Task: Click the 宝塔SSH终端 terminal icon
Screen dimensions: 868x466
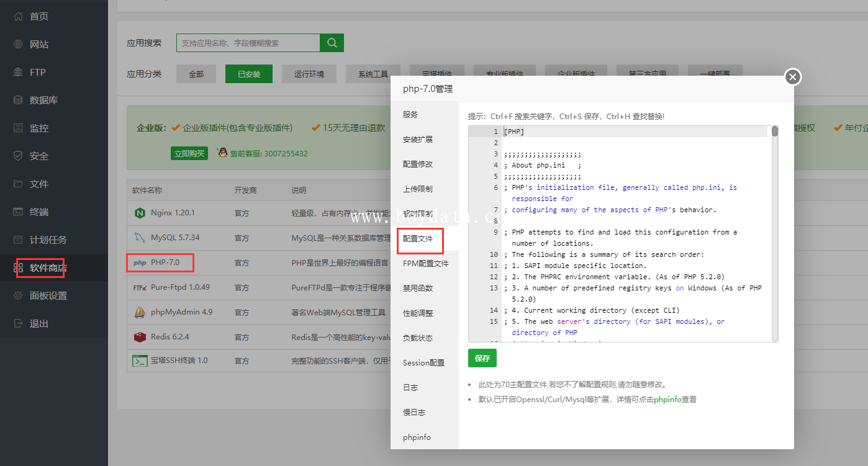Action: [x=139, y=361]
